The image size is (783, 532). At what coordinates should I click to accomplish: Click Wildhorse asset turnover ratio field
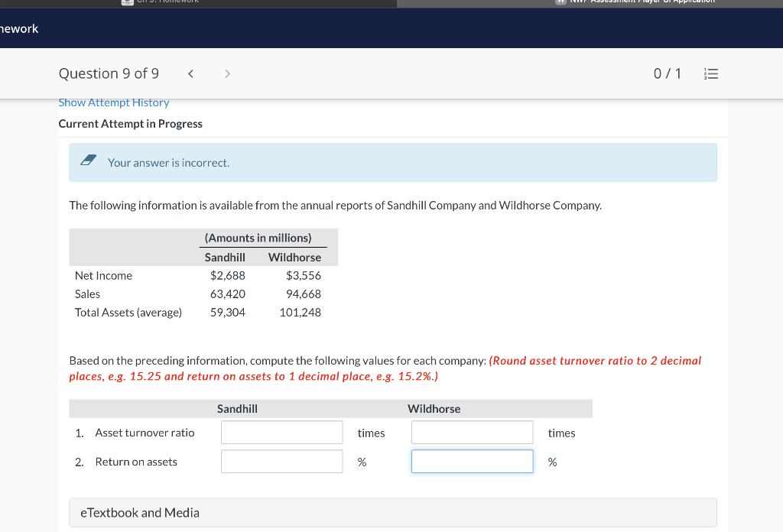472,432
